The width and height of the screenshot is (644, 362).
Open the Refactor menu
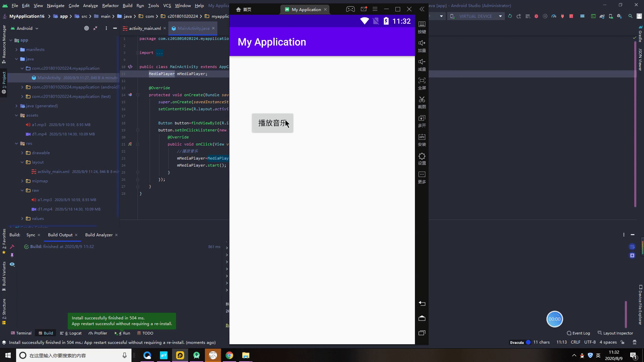point(110,5)
